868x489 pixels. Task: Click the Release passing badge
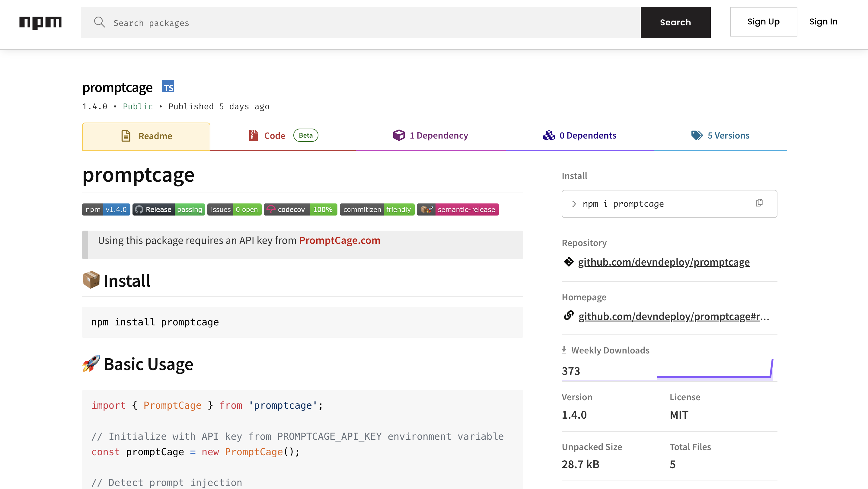tap(168, 209)
